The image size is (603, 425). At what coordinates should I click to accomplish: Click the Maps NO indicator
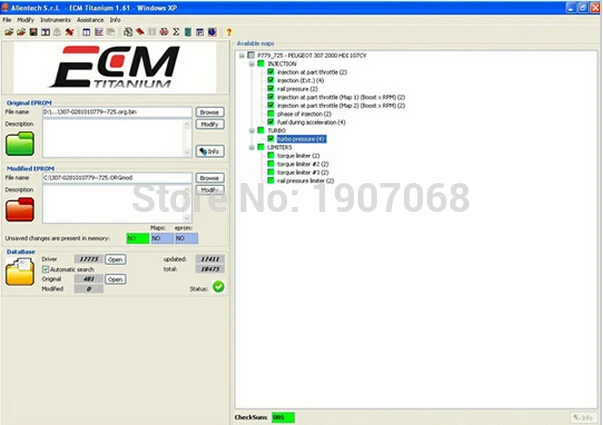point(162,238)
